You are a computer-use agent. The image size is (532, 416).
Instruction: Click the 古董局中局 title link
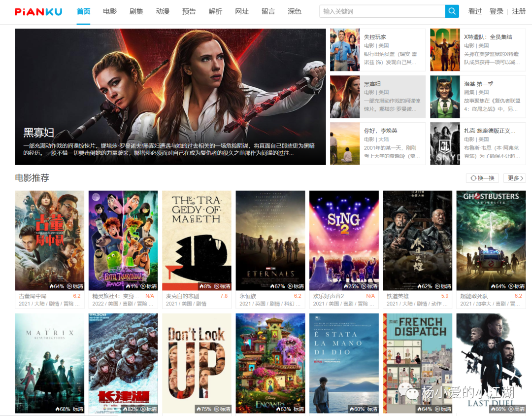click(33, 296)
